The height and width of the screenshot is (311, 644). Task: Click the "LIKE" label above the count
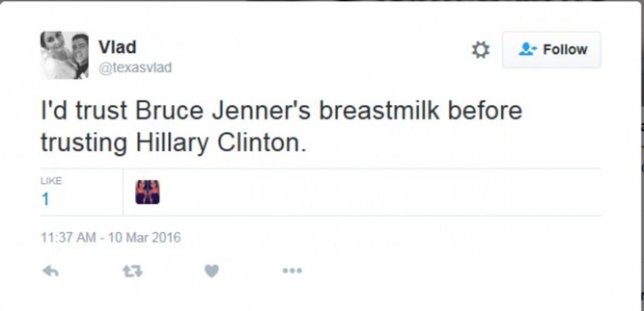pyautogui.click(x=50, y=181)
